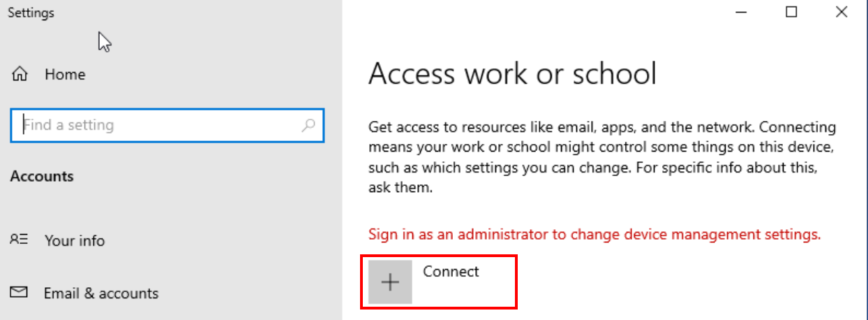Click the Settings window title text
Viewport: 868px width, 320px height.
[x=31, y=13]
